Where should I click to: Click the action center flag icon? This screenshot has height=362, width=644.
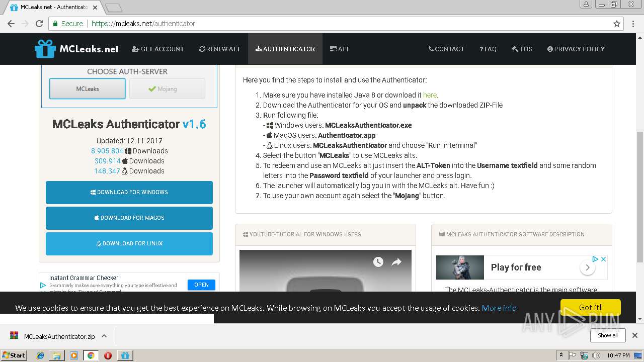point(572,355)
